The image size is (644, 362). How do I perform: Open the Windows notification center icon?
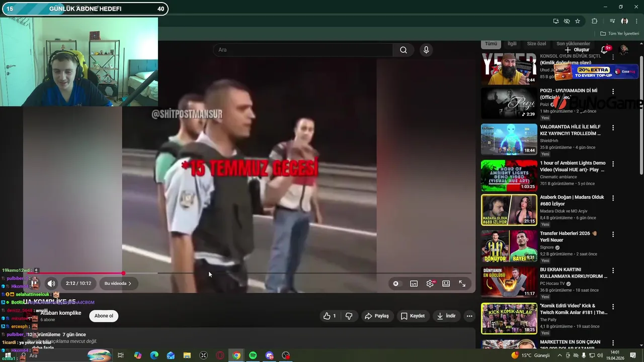pos(633,355)
